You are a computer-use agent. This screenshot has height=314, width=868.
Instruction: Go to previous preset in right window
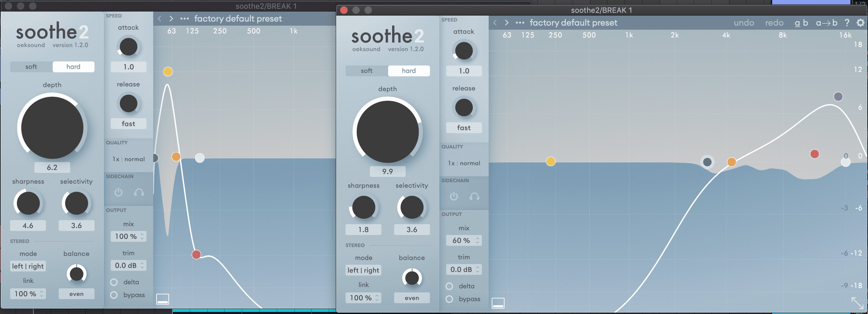[495, 23]
